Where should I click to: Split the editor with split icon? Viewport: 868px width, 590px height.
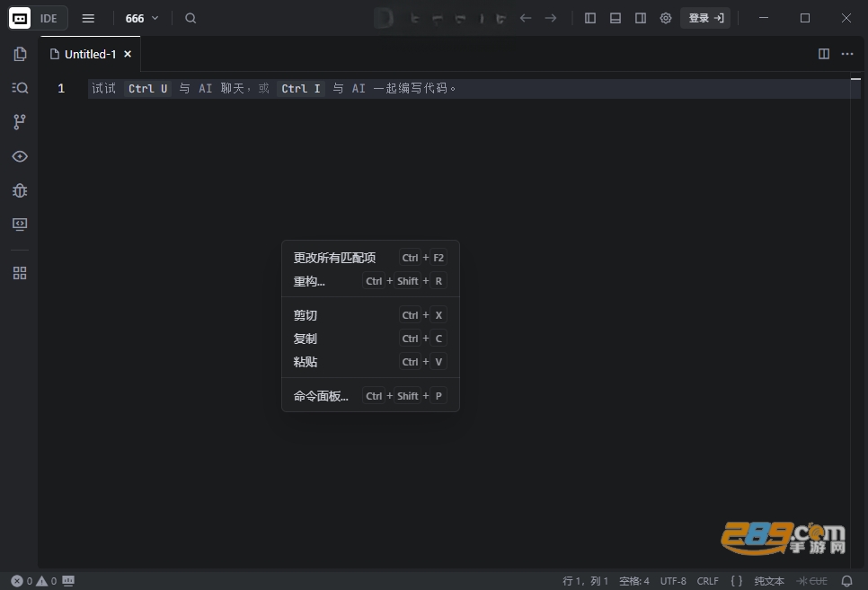(824, 54)
